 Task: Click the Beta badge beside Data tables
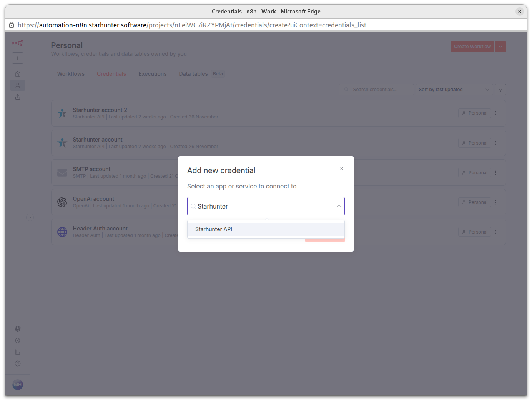click(218, 74)
